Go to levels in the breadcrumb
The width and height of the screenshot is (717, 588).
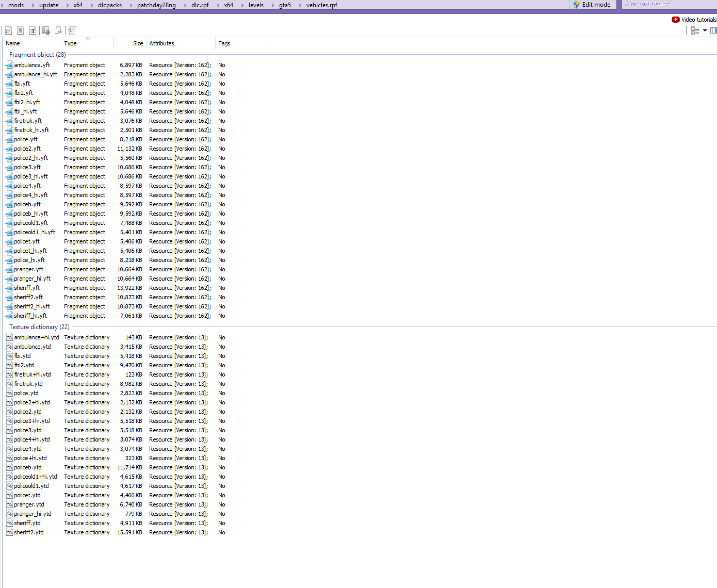click(256, 5)
